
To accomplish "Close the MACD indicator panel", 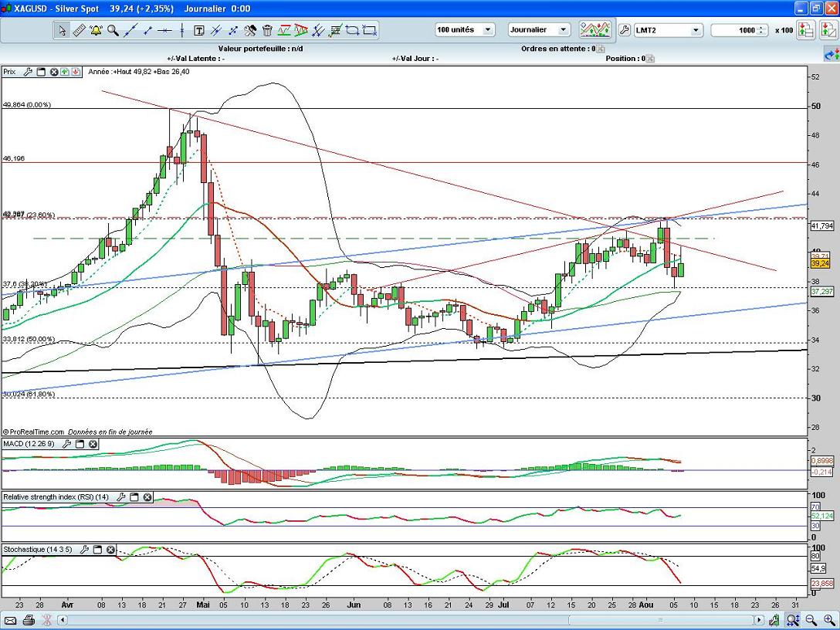I will (93, 444).
